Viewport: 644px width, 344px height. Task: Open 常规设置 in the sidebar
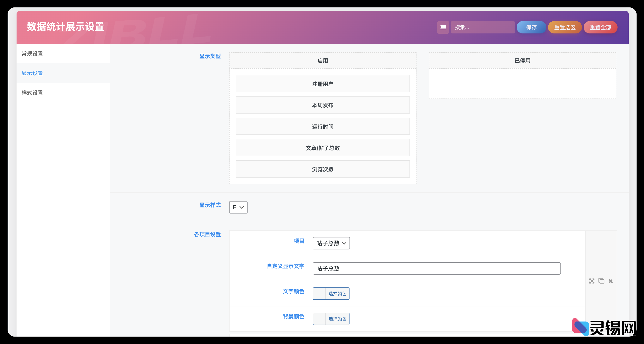tap(32, 54)
